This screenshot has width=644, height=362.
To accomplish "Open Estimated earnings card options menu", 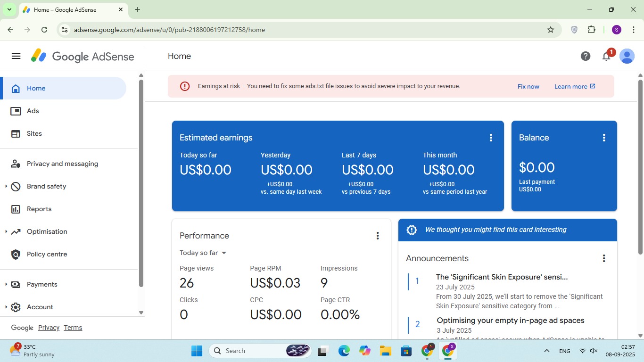I will click(x=491, y=138).
